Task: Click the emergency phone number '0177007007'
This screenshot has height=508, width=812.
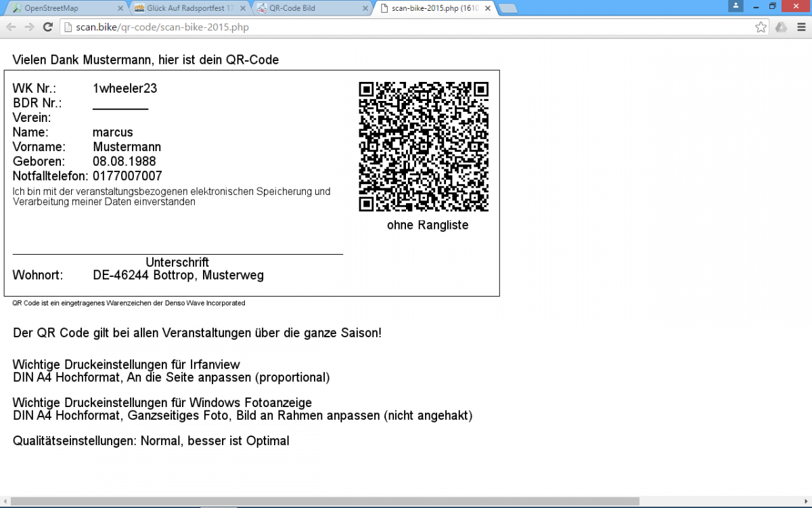Action: click(x=127, y=176)
